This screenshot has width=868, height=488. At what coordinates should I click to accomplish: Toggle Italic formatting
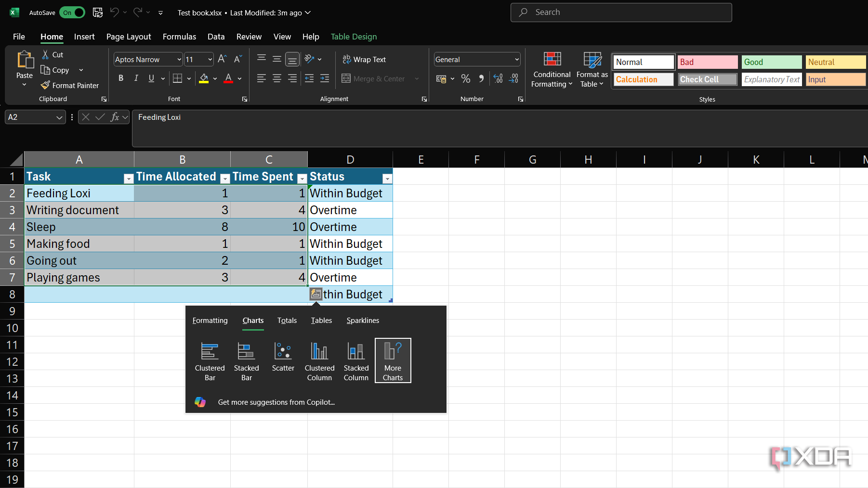pos(136,78)
